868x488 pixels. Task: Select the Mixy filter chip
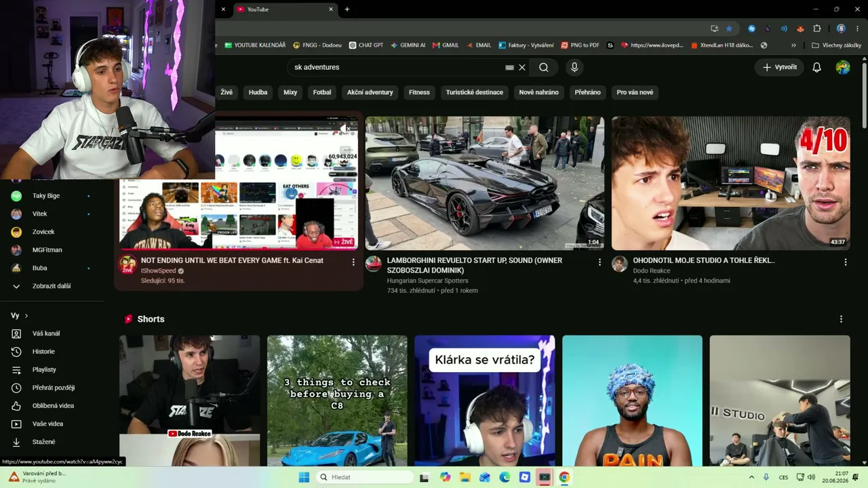290,92
